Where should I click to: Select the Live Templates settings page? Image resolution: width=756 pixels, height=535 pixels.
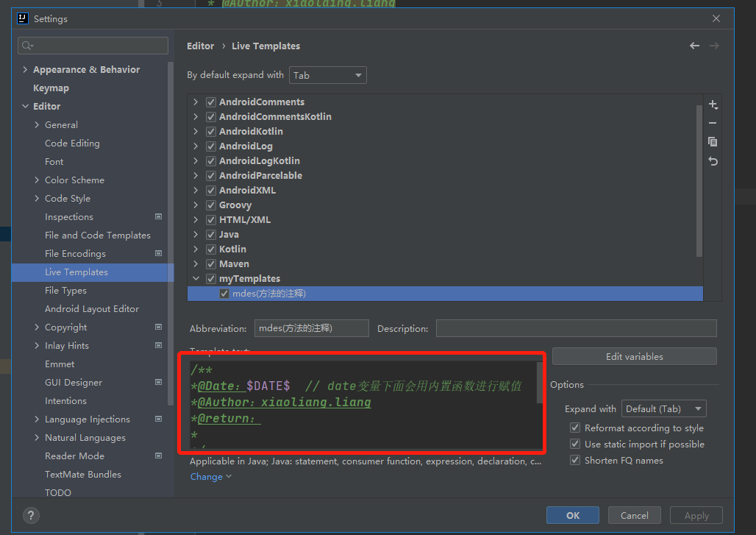tap(92, 272)
